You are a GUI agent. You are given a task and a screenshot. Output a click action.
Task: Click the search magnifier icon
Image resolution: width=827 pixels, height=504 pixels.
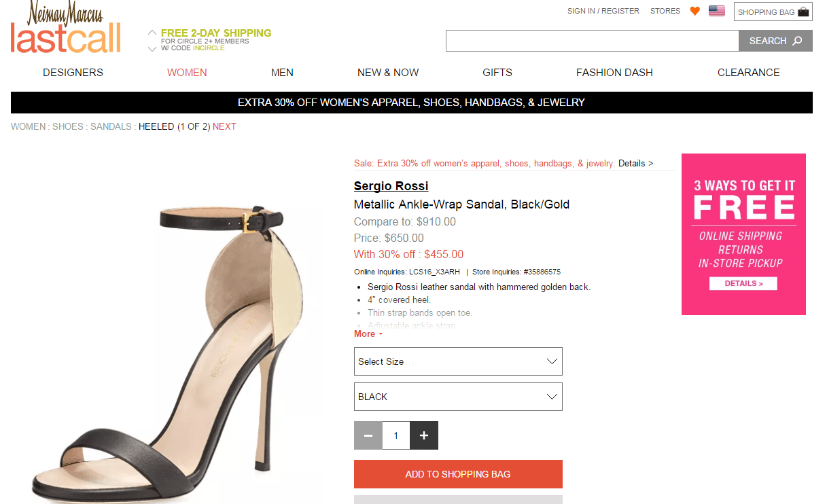point(798,41)
